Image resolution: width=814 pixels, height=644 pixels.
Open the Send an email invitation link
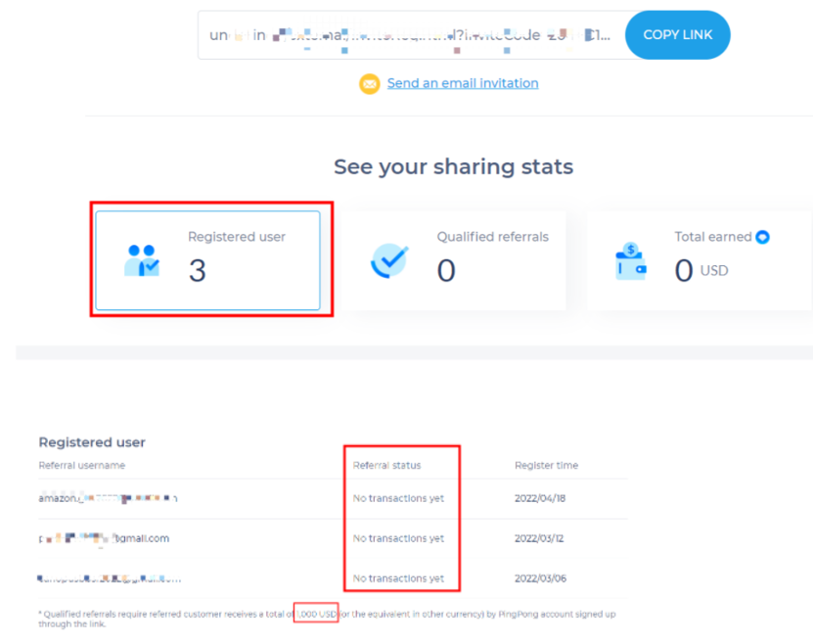tap(462, 83)
